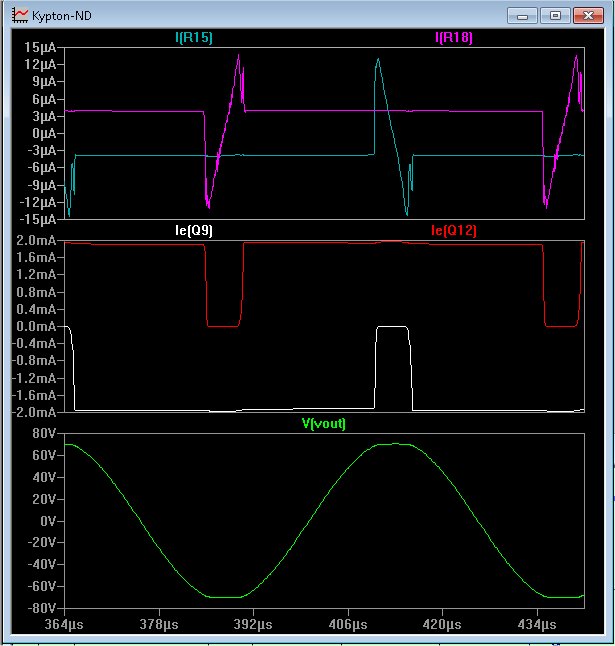615x646 pixels.
Task: Click the Kypton-ND window title
Action: [x=62, y=16]
